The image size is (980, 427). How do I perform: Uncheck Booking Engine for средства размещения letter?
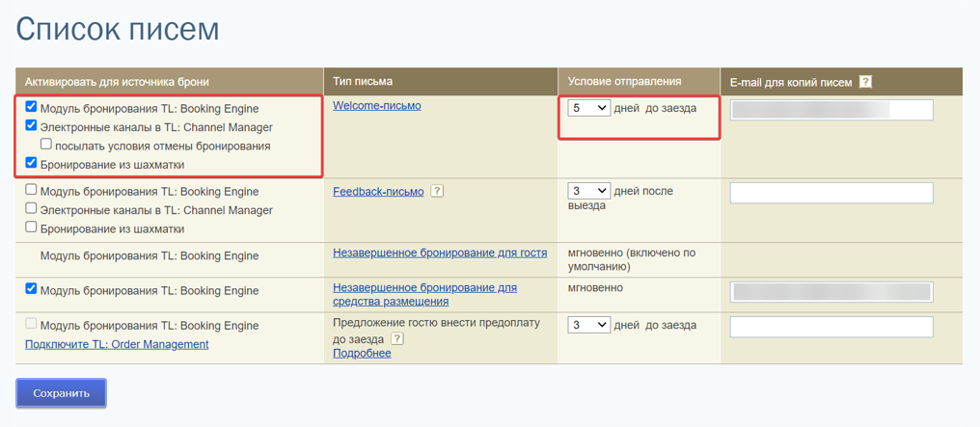(31, 290)
